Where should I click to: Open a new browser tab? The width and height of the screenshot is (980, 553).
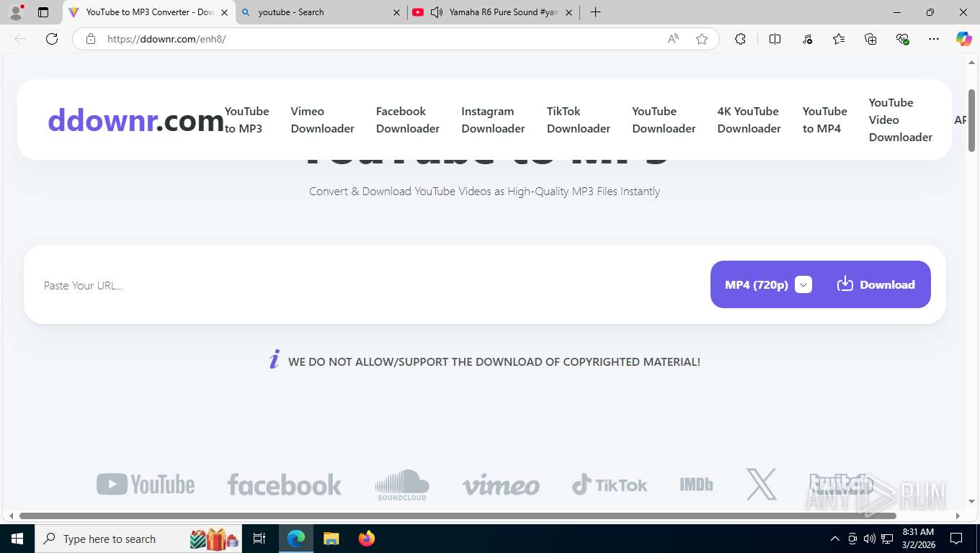(595, 12)
